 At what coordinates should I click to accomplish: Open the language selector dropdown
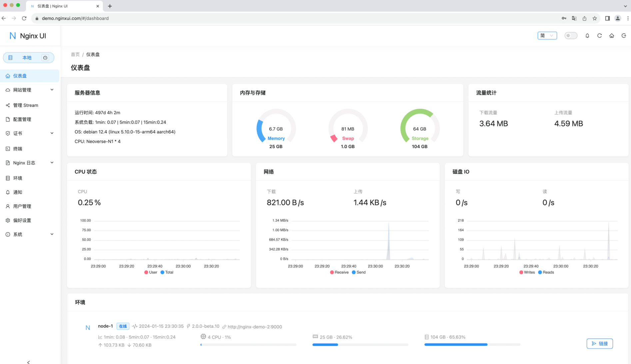547,36
